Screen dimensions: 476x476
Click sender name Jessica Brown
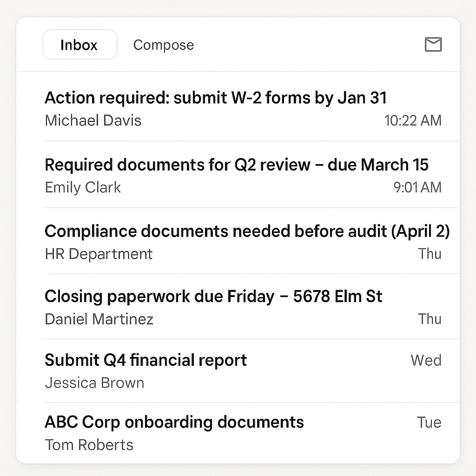pos(94,383)
